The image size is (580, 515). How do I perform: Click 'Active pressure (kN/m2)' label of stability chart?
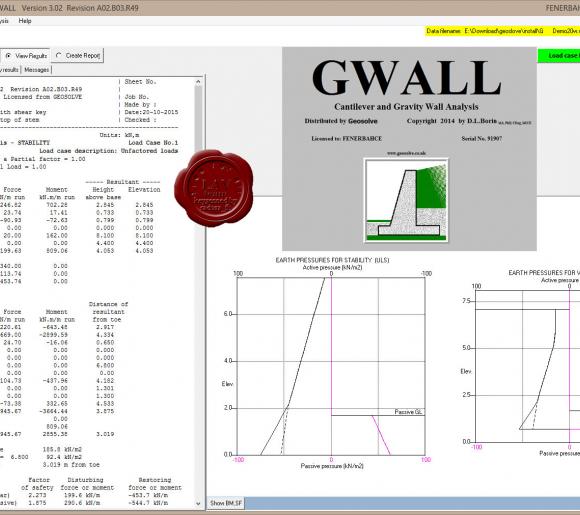pyautogui.click(x=332, y=267)
